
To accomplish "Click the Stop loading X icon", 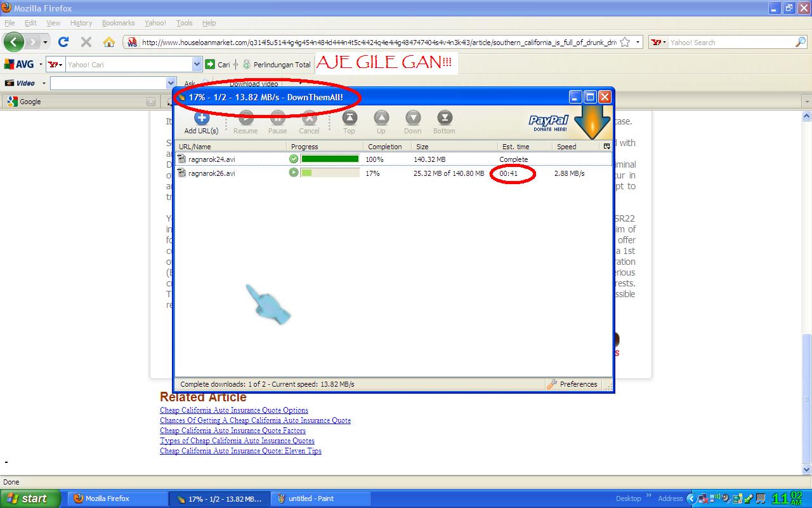I will tap(86, 42).
